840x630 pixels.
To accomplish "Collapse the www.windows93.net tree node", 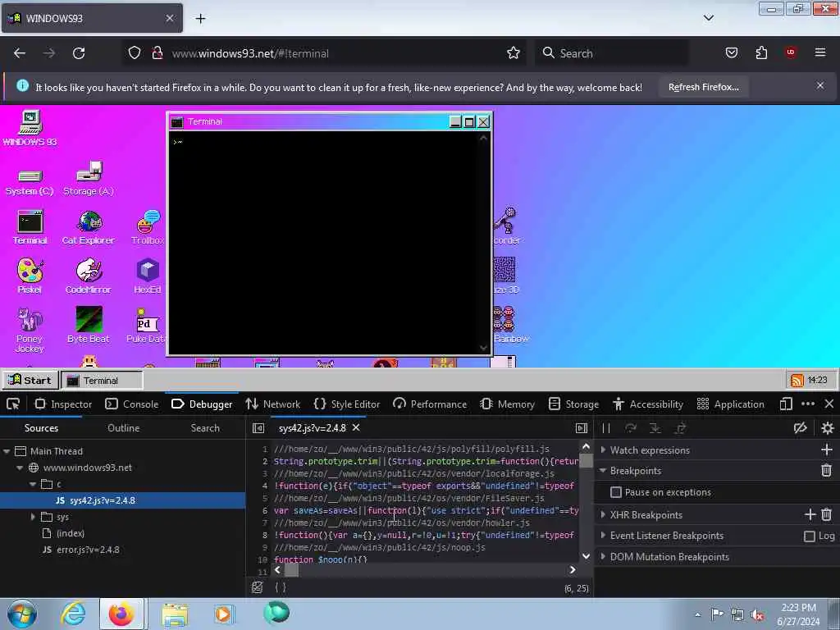I will 20,468.
